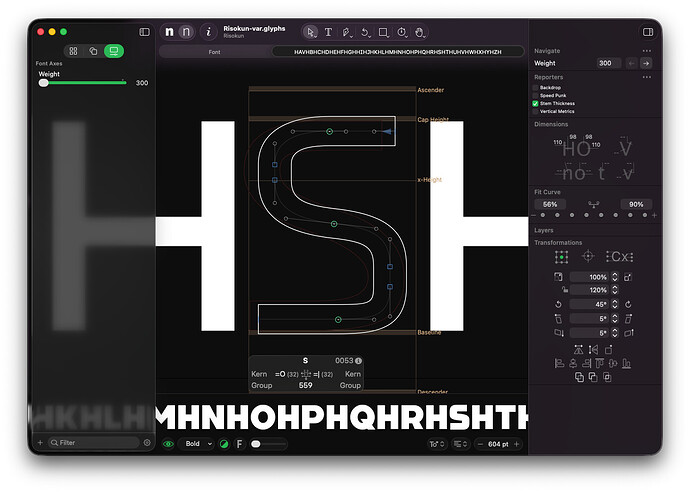Choose the Hand pan tool

[420, 32]
